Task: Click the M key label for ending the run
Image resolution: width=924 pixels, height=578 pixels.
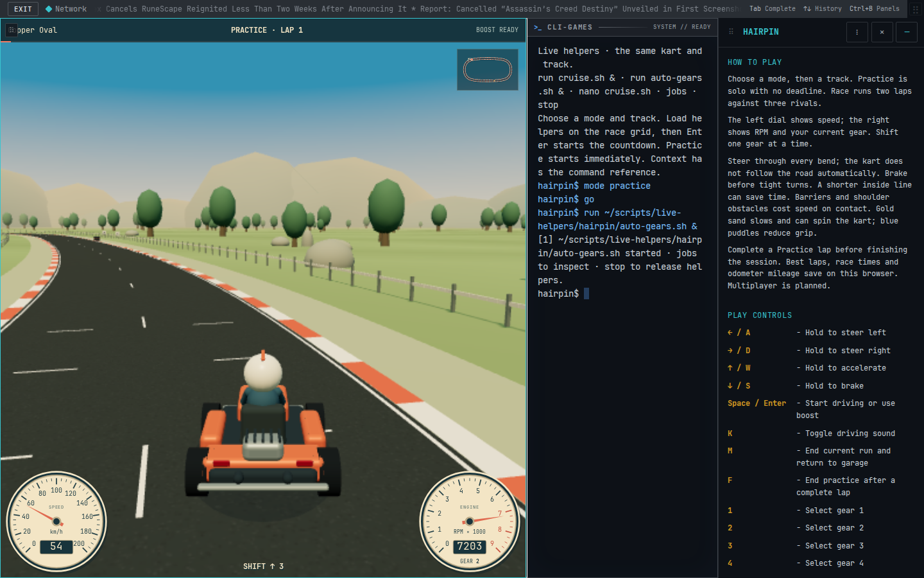Action: coord(730,451)
